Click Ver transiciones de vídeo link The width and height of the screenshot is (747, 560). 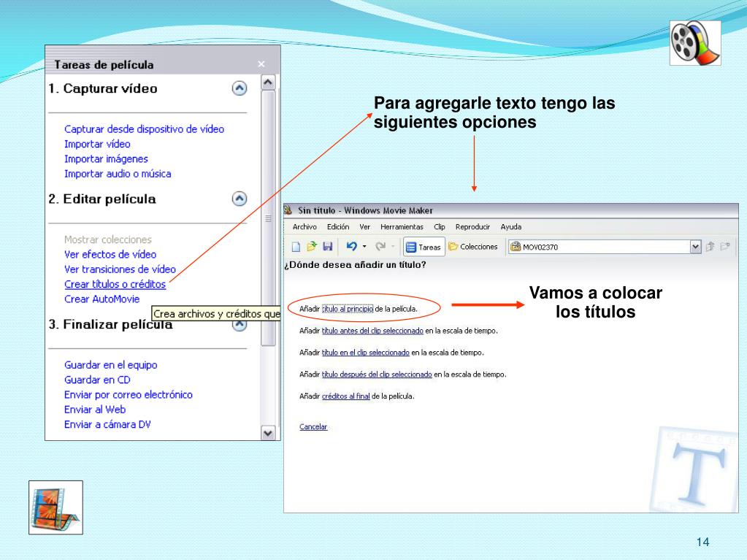pyautogui.click(x=120, y=269)
